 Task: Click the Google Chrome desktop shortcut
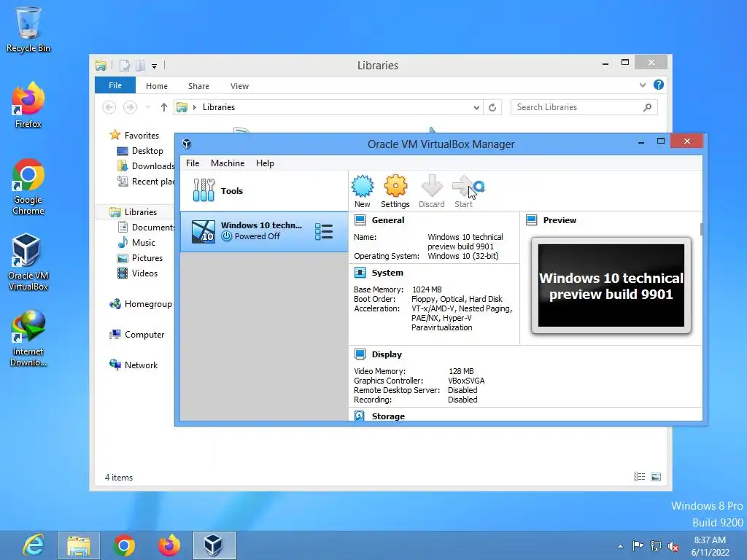click(28, 187)
